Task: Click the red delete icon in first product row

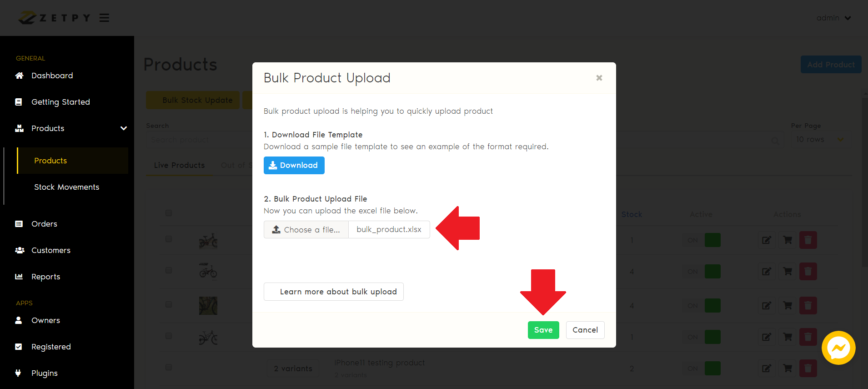Action: [808, 240]
